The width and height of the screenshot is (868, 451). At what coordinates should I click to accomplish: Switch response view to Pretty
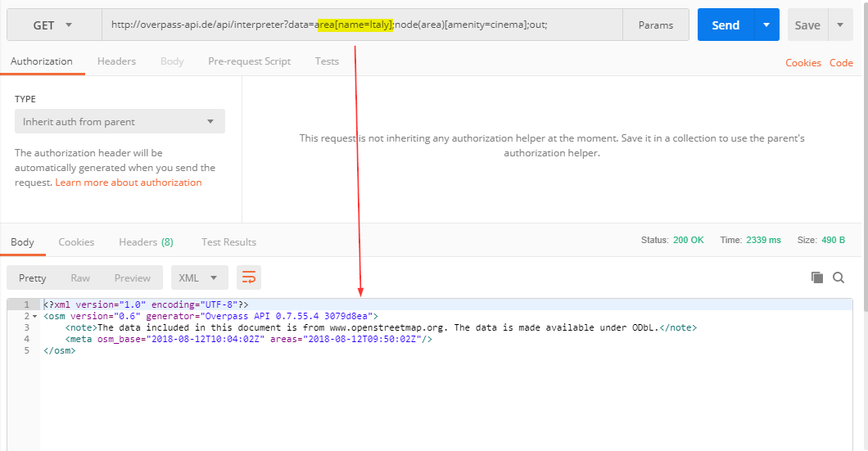pyautogui.click(x=32, y=277)
